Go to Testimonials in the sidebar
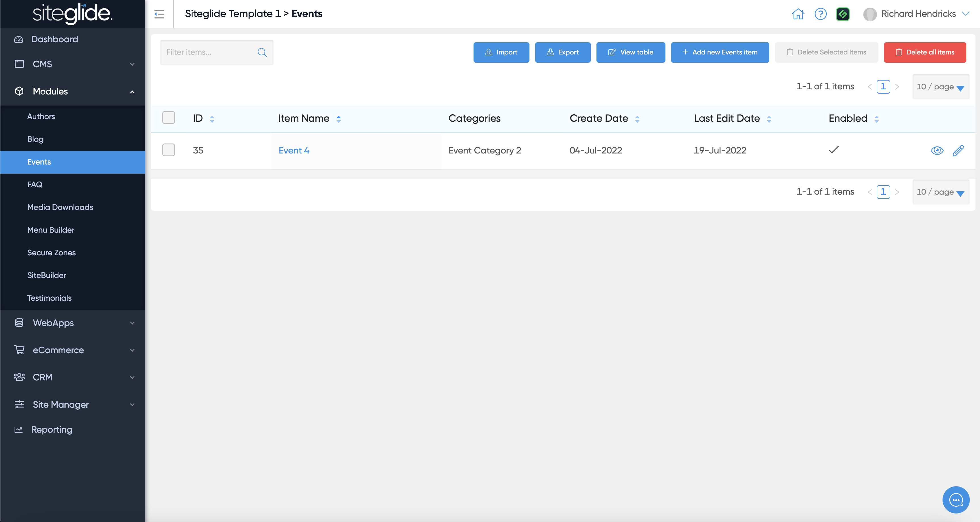Image resolution: width=980 pixels, height=522 pixels. 49,298
